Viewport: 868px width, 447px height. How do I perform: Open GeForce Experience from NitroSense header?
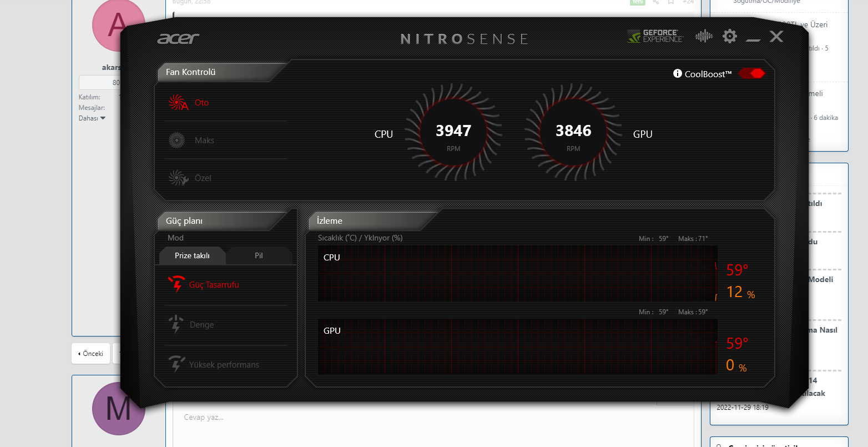(655, 37)
